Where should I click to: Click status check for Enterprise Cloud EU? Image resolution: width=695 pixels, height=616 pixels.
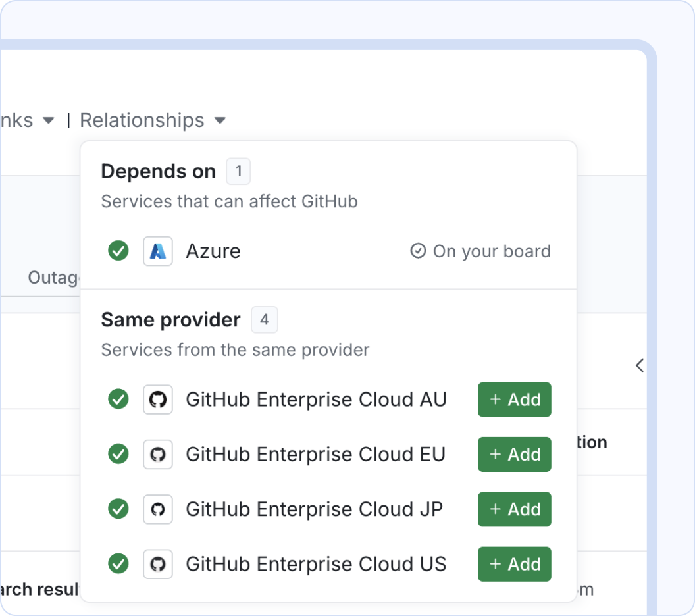coord(118,454)
